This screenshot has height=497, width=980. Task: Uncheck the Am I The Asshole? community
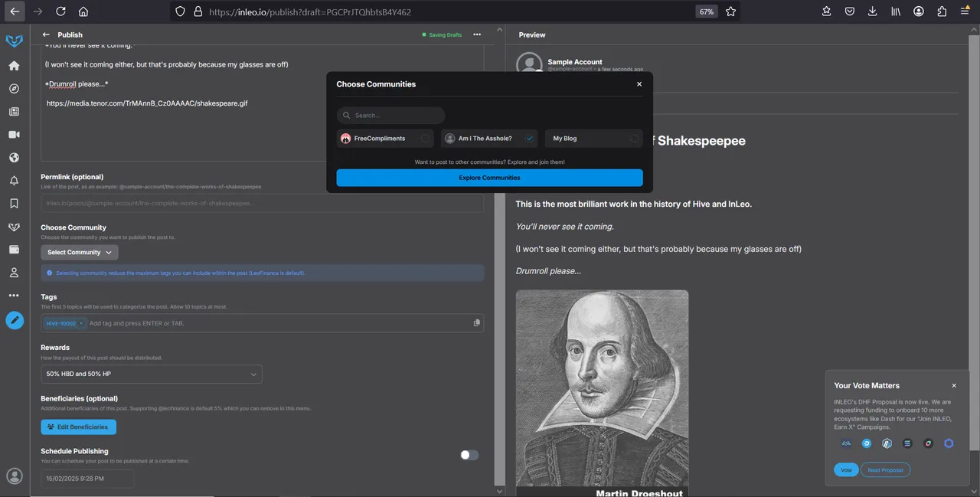click(x=529, y=139)
